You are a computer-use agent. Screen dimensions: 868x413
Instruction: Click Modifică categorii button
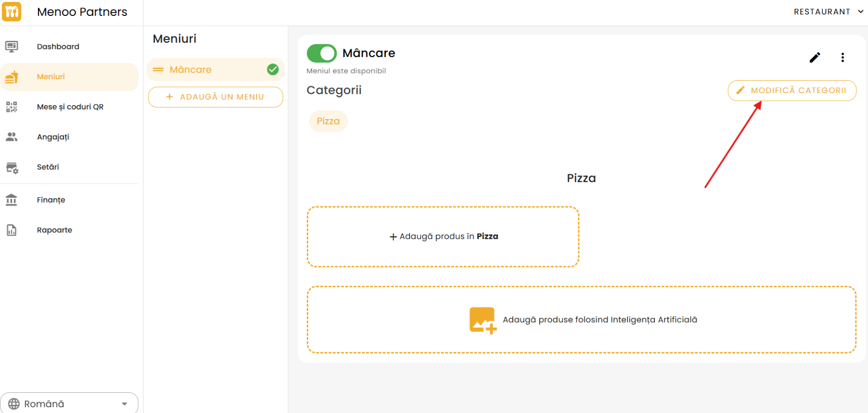pos(792,90)
